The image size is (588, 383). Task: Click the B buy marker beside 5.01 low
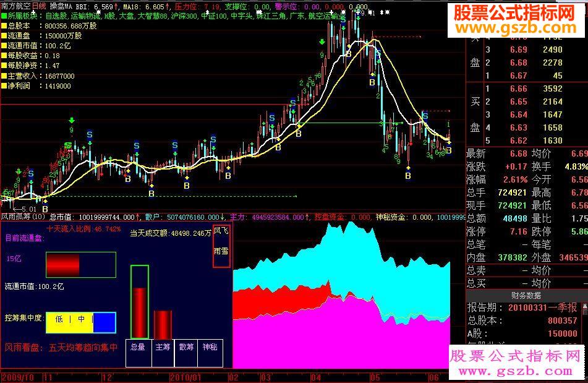45,209
